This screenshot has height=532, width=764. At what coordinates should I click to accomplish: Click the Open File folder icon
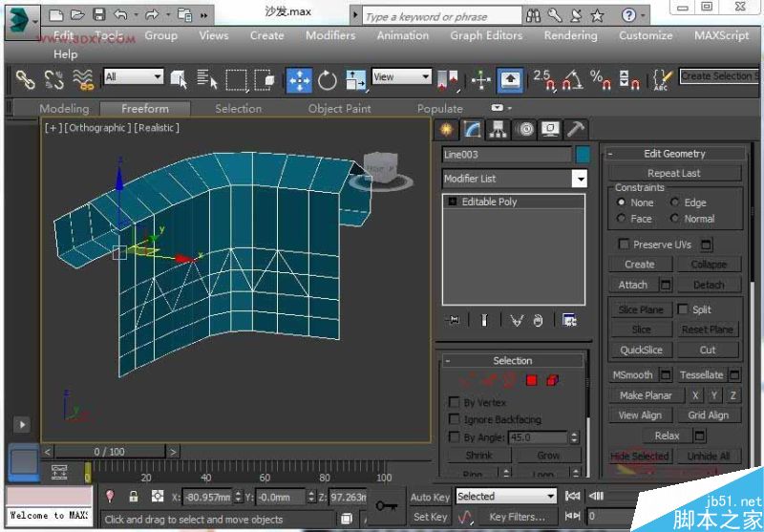coord(77,15)
